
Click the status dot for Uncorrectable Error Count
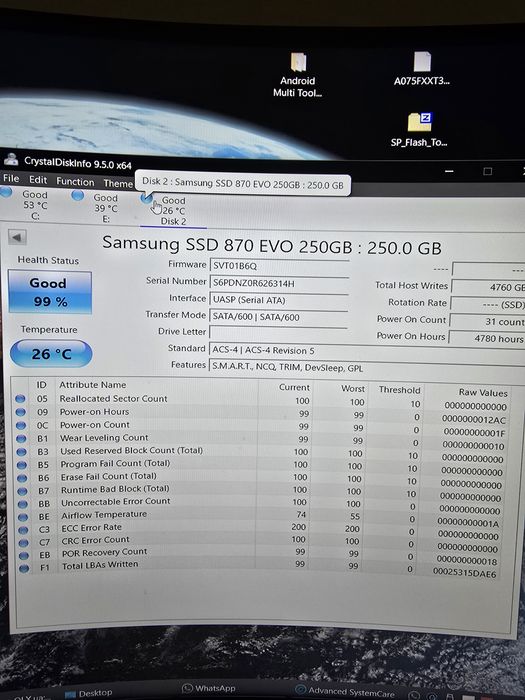[23, 504]
